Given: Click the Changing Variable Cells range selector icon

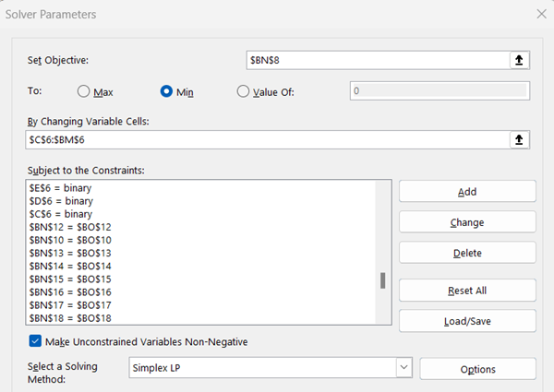Looking at the screenshot, I should [x=521, y=139].
